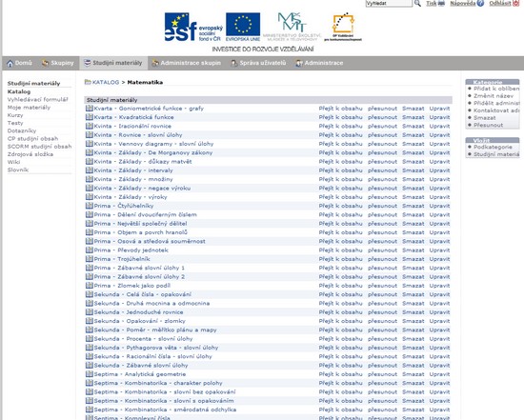Open Prima - Osová a středová souměrnost
This screenshot has width=524, height=420.
pos(150,241)
